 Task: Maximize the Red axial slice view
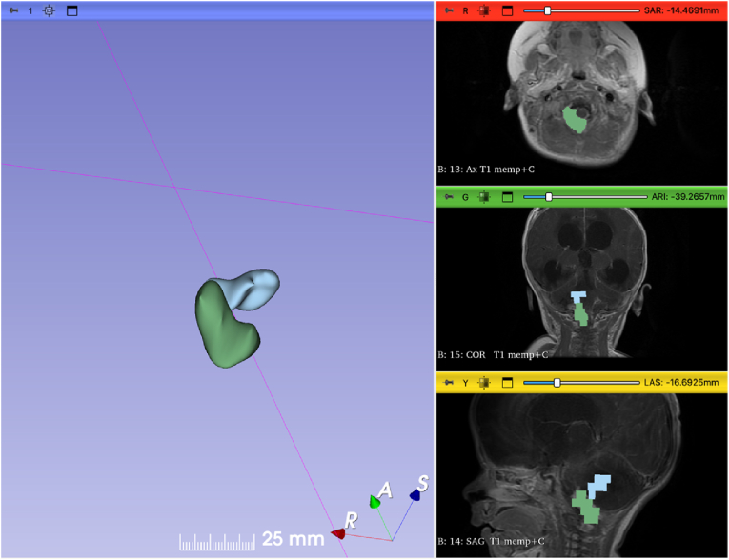pos(507,10)
